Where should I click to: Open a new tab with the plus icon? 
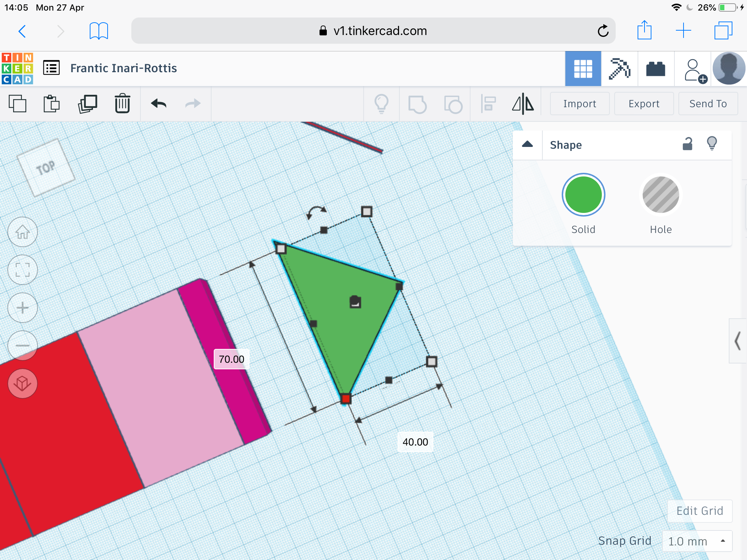click(684, 31)
